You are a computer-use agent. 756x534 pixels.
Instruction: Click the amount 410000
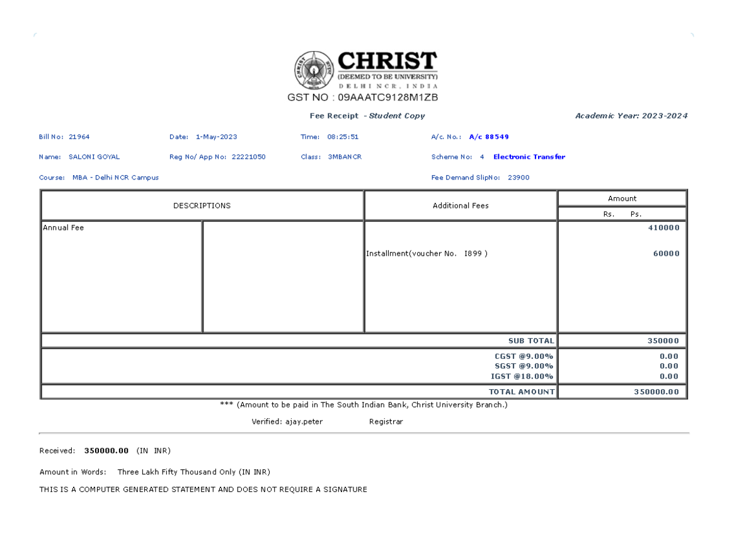664,228
